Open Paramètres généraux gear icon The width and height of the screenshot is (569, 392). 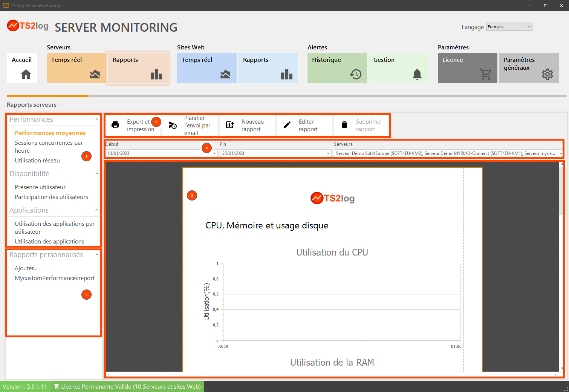point(548,74)
